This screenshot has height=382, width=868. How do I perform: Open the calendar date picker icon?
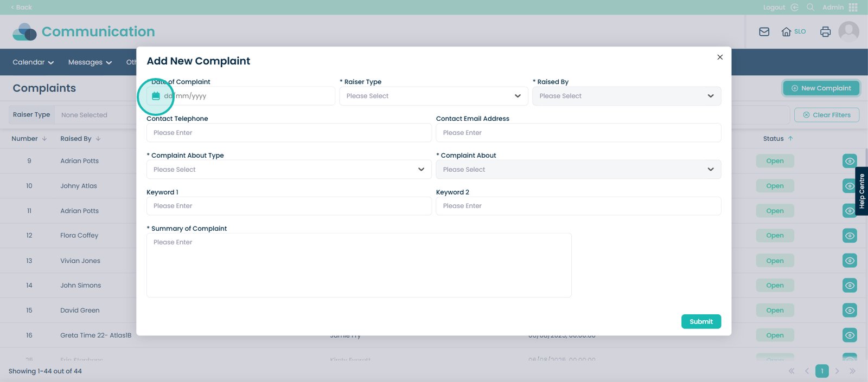click(x=156, y=96)
